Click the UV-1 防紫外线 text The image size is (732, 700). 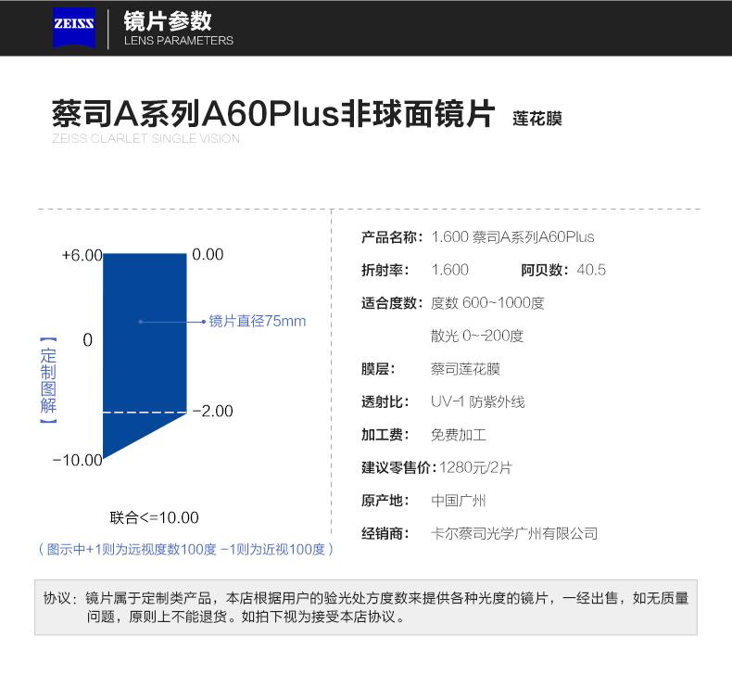(x=477, y=401)
